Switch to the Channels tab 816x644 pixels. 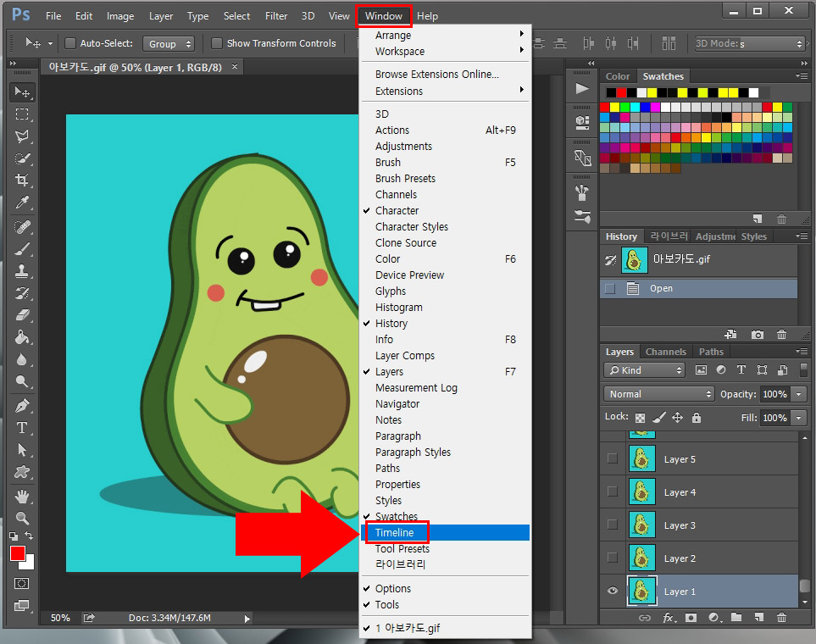click(x=666, y=352)
